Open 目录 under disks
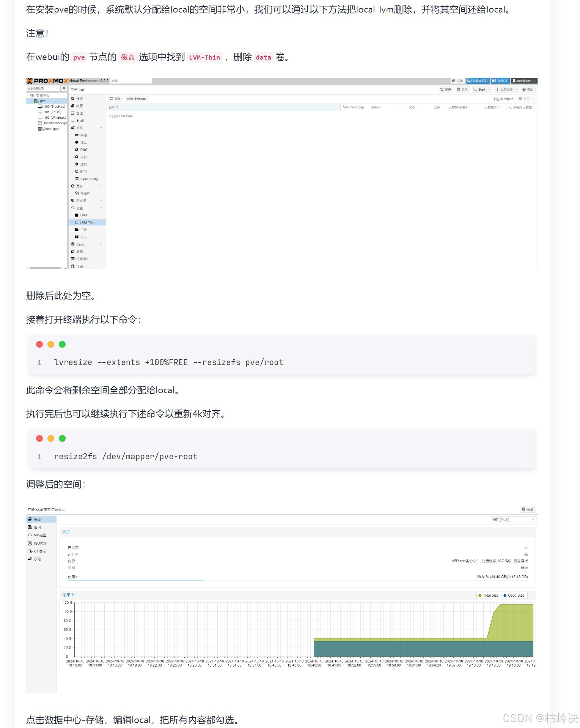 pyautogui.click(x=87, y=230)
